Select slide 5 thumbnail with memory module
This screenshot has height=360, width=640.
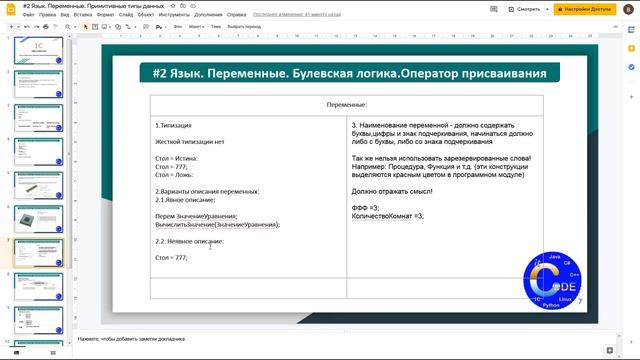38,185
